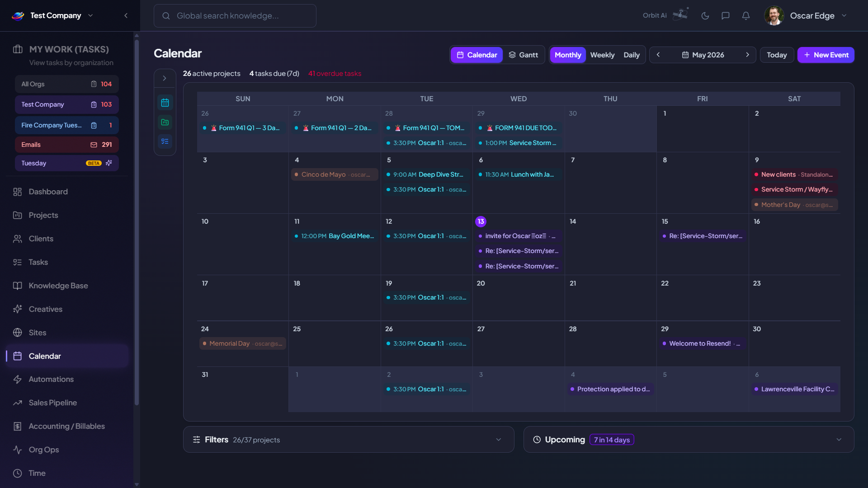Select the blue task list icon in side strip
Screen dimensions: 868x488
(165, 142)
